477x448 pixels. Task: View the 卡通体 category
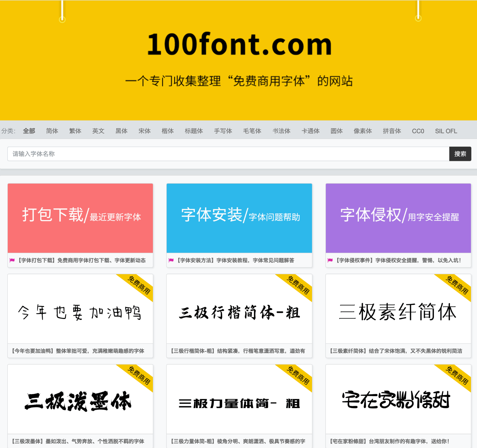pyautogui.click(x=310, y=131)
